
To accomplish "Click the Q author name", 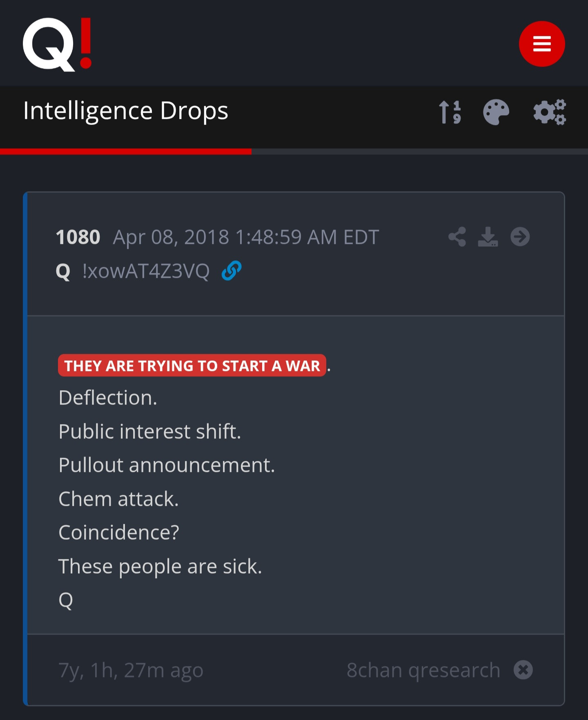I will click(x=63, y=271).
